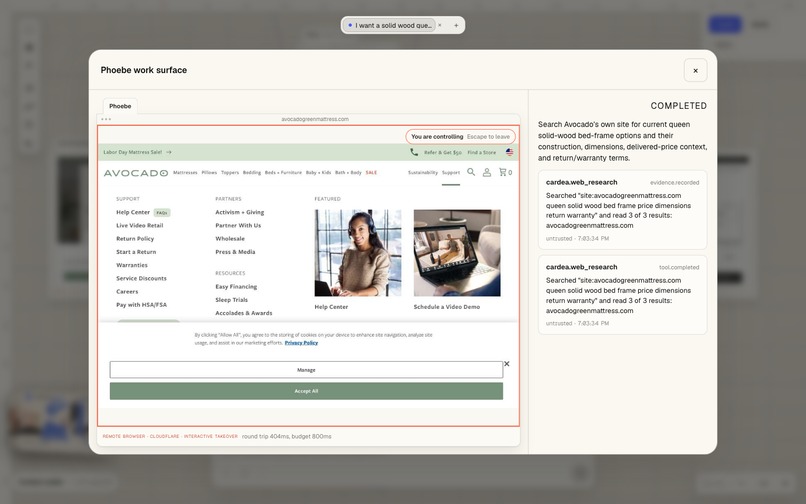Open the Bedding nav menu

pos(252,173)
